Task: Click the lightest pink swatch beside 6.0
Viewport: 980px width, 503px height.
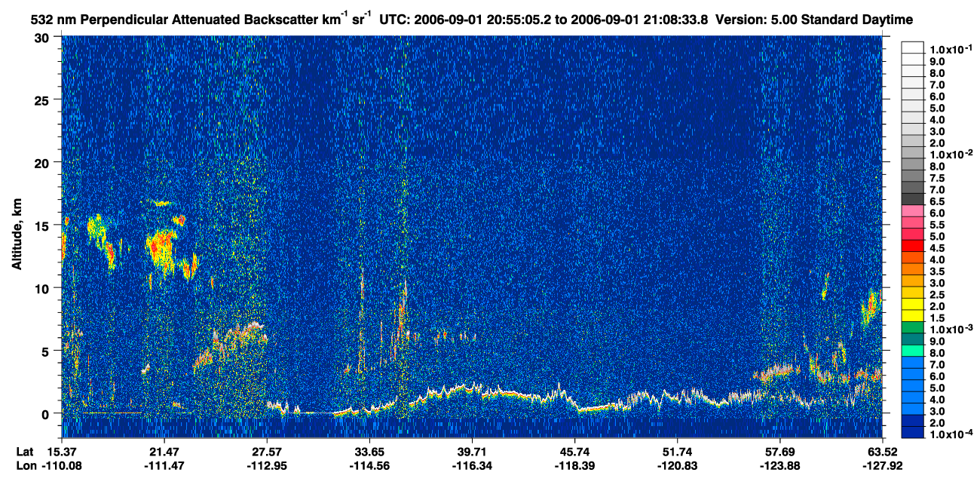Action: (913, 210)
